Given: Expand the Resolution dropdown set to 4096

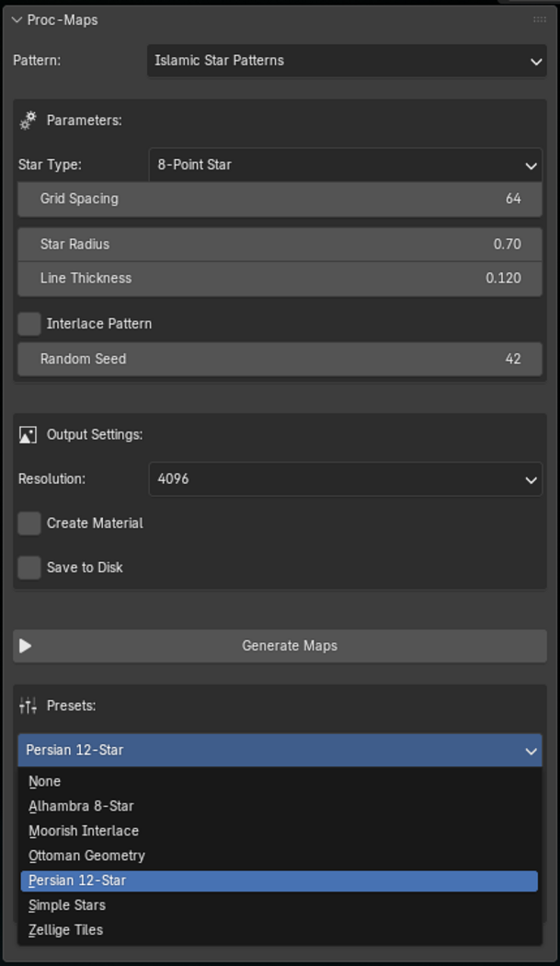Looking at the screenshot, I should [x=345, y=479].
